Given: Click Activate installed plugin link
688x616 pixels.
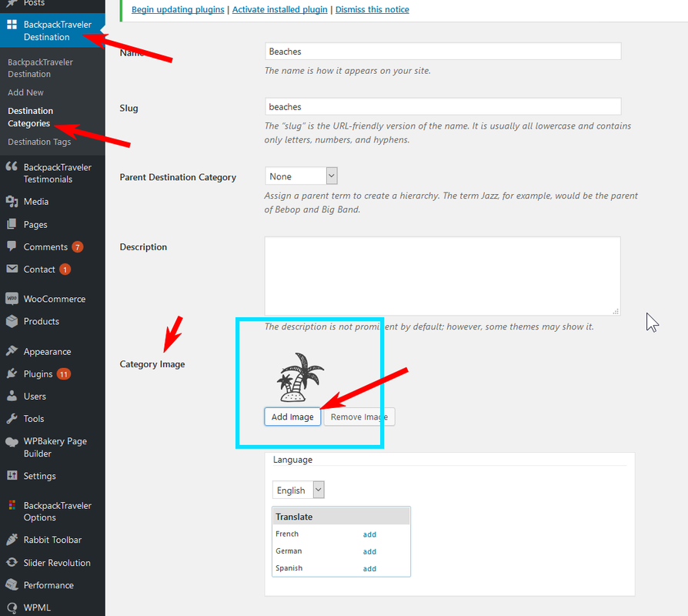Looking at the screenshot, I should coord(280,9).
